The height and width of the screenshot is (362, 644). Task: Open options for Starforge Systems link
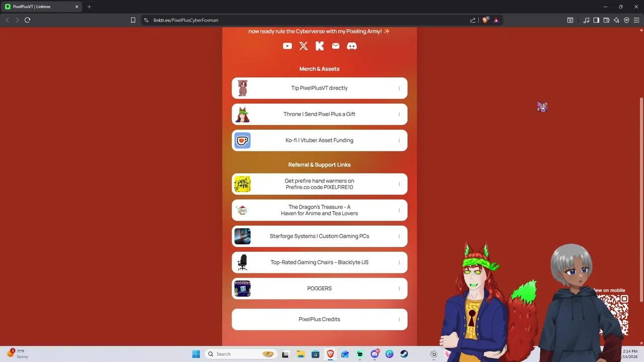(x=399, y=236)
